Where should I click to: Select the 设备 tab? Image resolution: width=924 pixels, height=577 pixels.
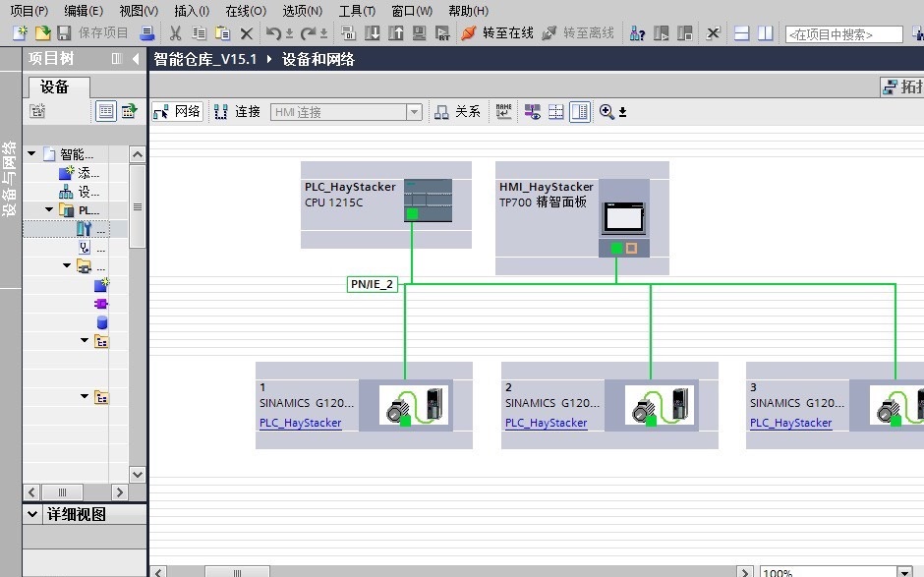point(59,87)
